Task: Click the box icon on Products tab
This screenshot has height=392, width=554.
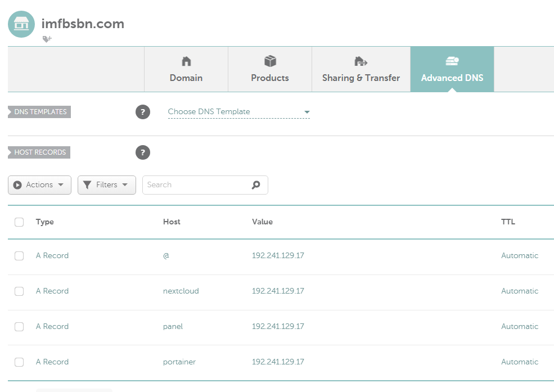Action: pyautogui.click(x=270, y=61)
